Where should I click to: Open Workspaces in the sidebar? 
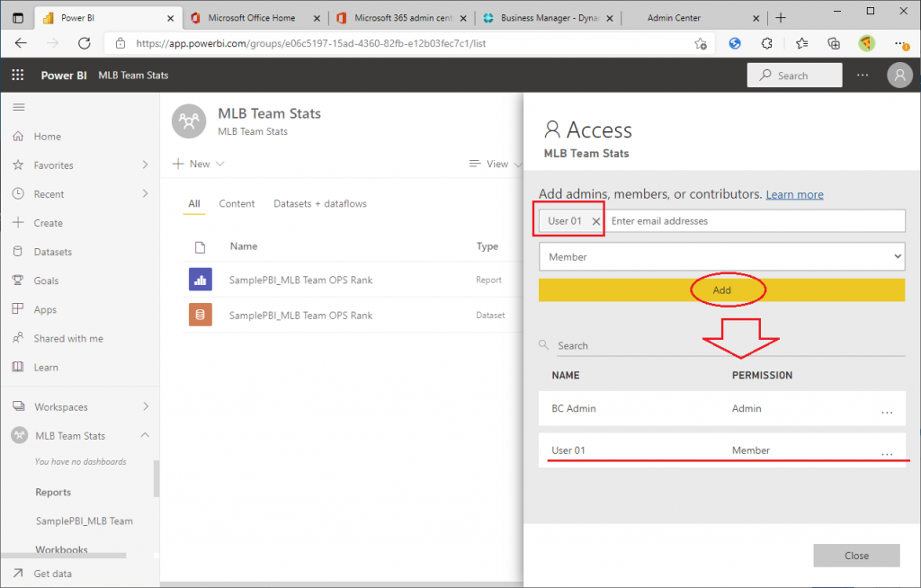pos(61,407)
